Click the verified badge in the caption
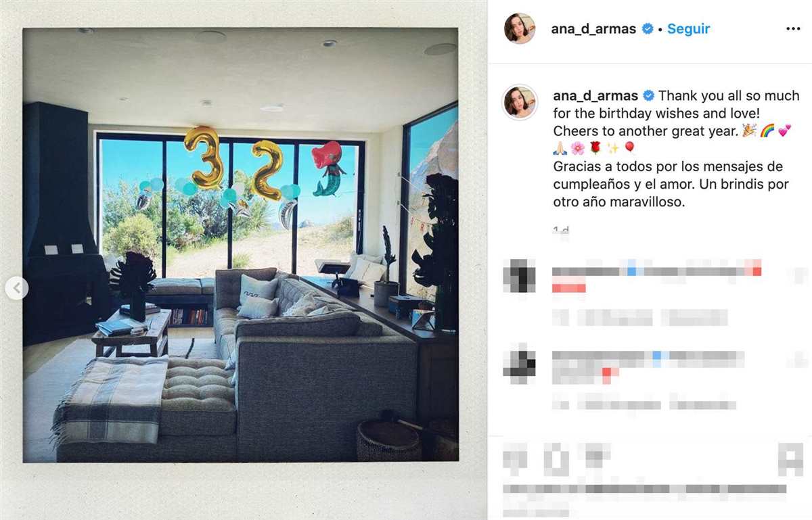 [x=648, y=95]
